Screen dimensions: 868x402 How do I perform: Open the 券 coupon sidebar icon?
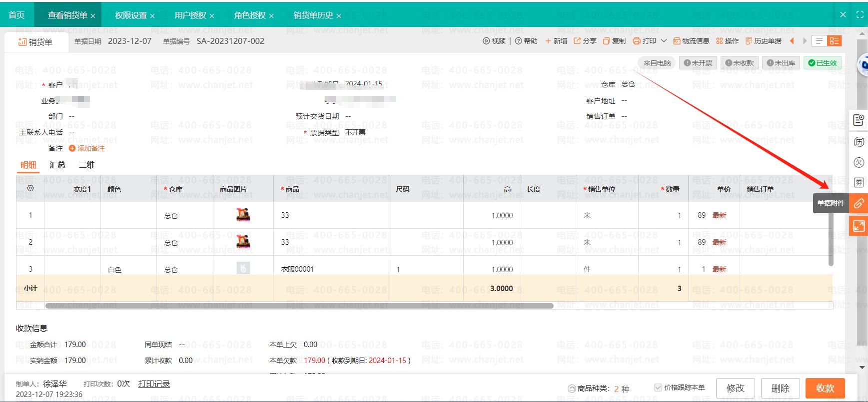pyautogui.click(x=859, y=182)
